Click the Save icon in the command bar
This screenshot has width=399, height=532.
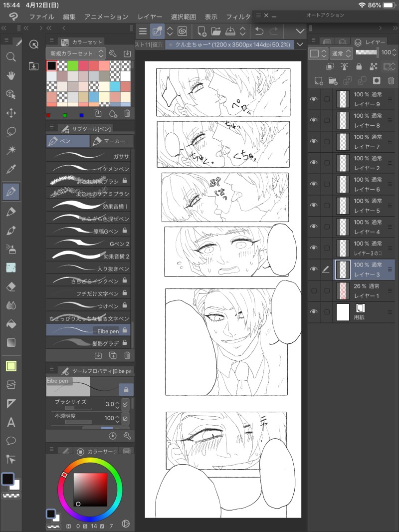[x=230, y=31]
